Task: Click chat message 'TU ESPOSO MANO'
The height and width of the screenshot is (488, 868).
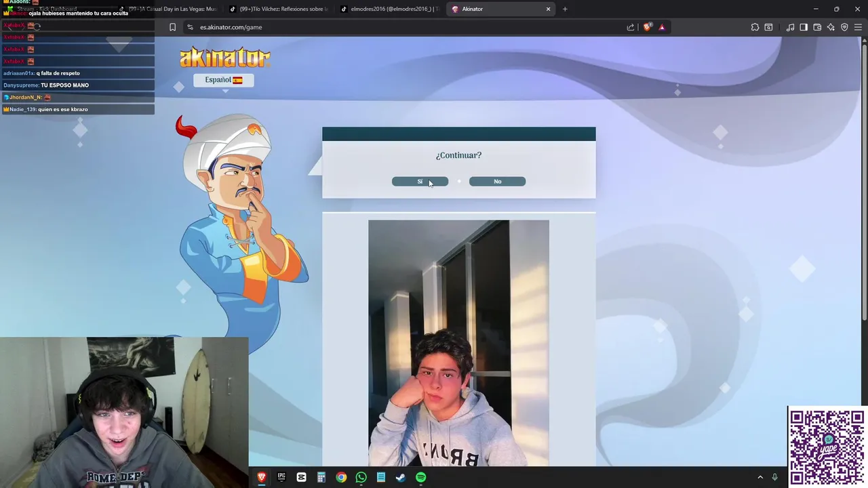Action: pos(64,85)
